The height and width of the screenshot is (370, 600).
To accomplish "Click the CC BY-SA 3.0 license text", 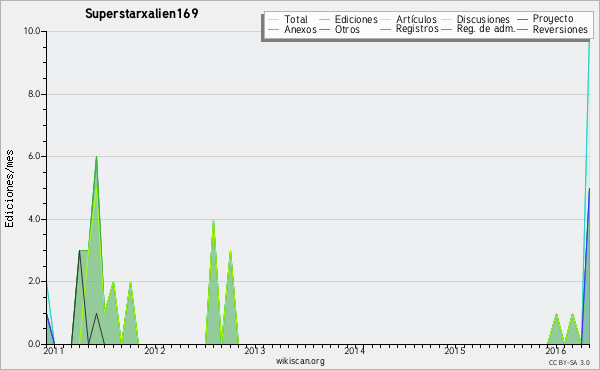I will 569,363.
